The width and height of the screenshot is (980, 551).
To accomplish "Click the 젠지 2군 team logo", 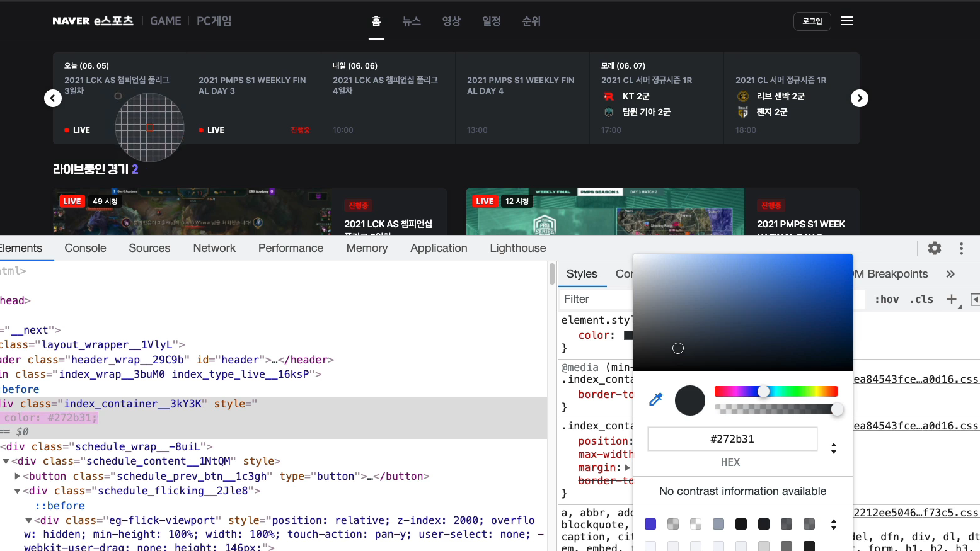I will [x=743, y=112].
